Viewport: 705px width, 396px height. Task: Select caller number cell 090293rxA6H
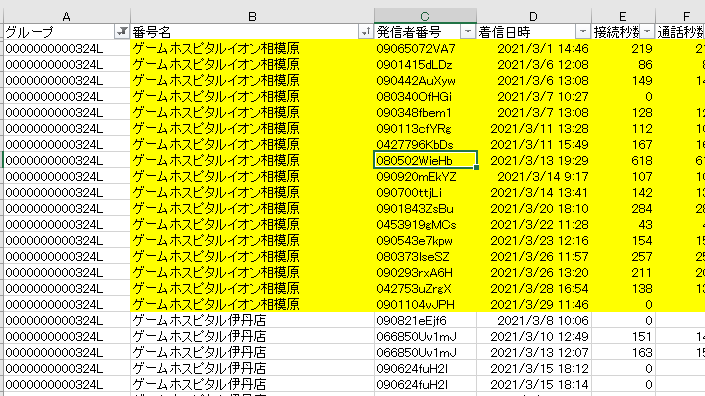[425, 272]
